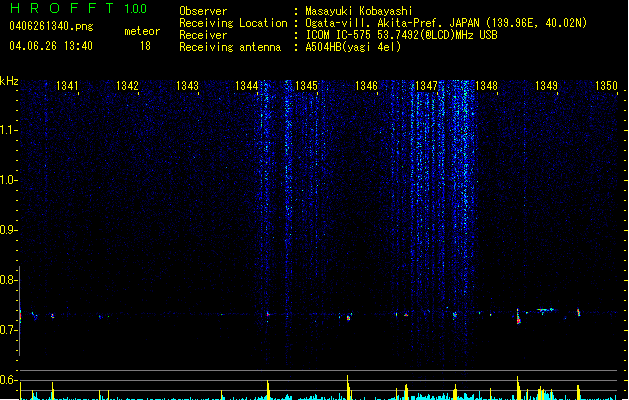This screenshot has width=629, height=400.
Task: Click the 0.8 kHz frequency label
Action: tap(8, 280)
